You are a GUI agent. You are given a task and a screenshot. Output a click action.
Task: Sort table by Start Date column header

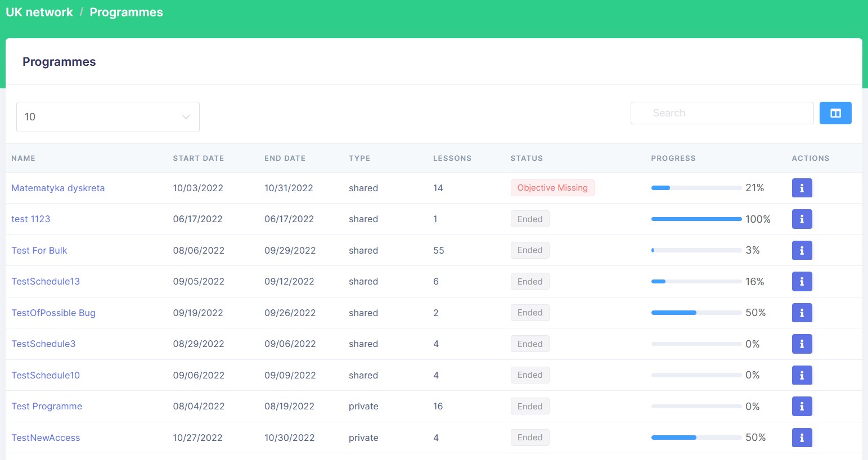point(198,159)
